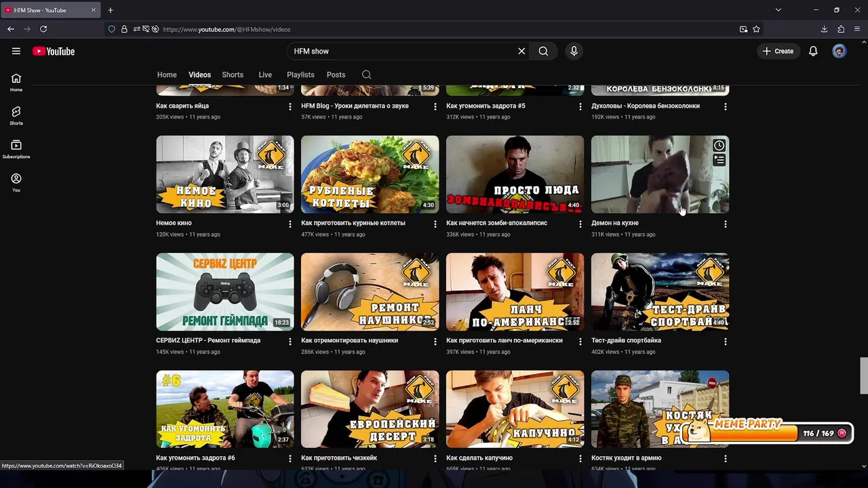
Task: Open title link Тест-драйв спортбайка
Action: (x=626, y=340)
